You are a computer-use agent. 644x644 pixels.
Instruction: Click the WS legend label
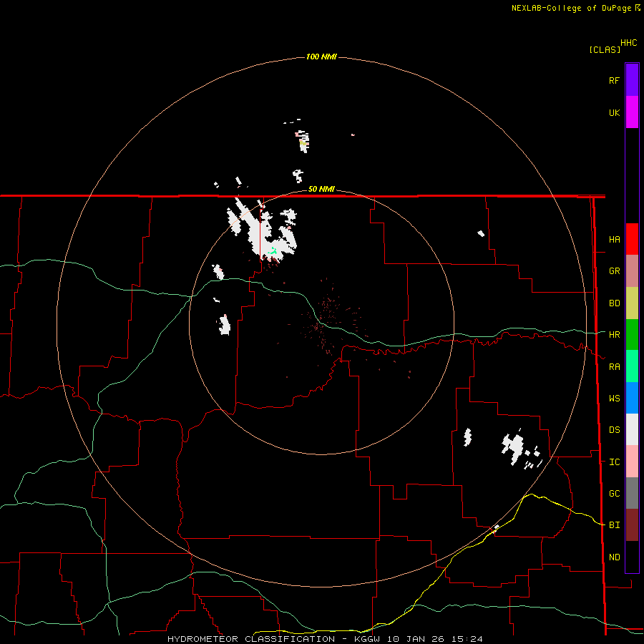(x=614, y=399)
